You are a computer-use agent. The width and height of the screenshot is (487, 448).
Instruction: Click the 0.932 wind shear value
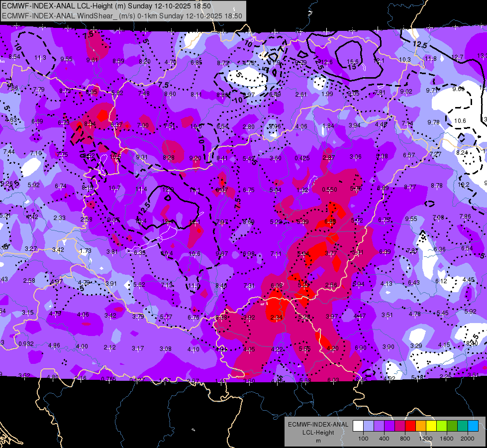pyautogui.click(x=26, y=344)
